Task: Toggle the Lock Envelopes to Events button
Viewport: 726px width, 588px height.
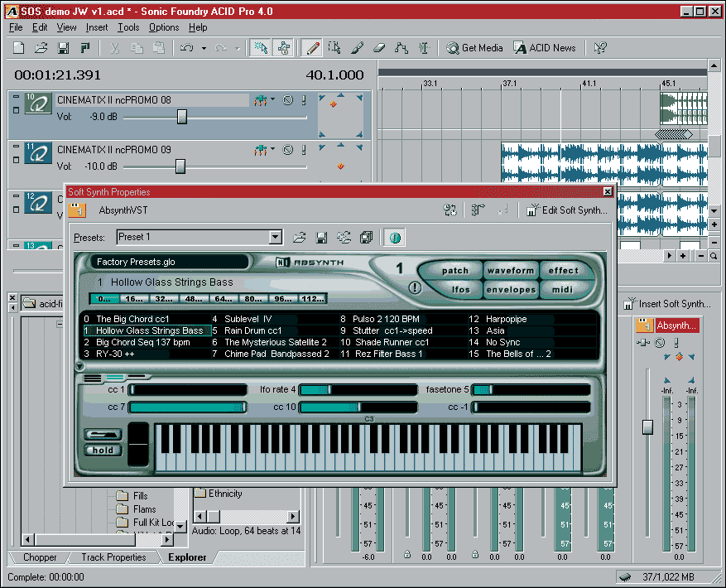Action: pyautogui.click(x=283, y=48)
